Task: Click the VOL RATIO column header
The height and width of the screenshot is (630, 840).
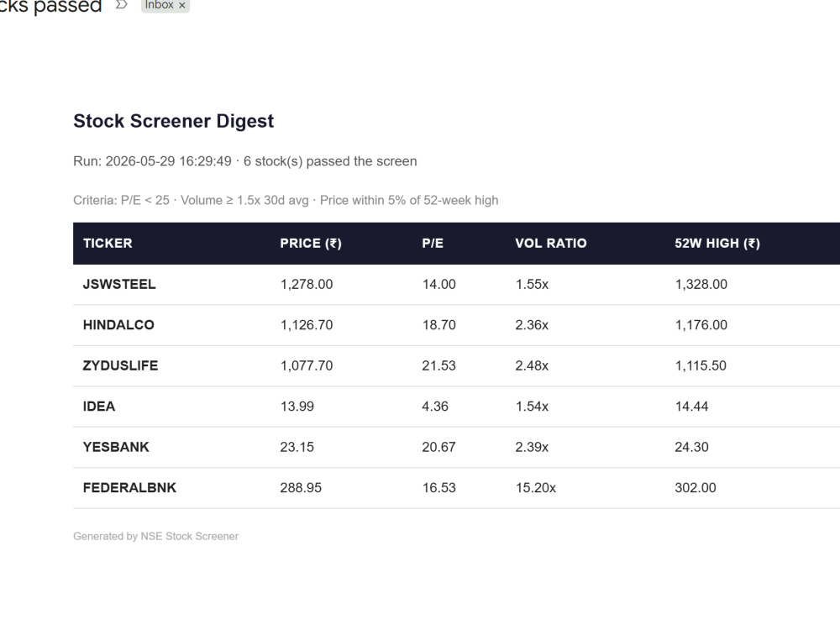Action: pos(551,244)
